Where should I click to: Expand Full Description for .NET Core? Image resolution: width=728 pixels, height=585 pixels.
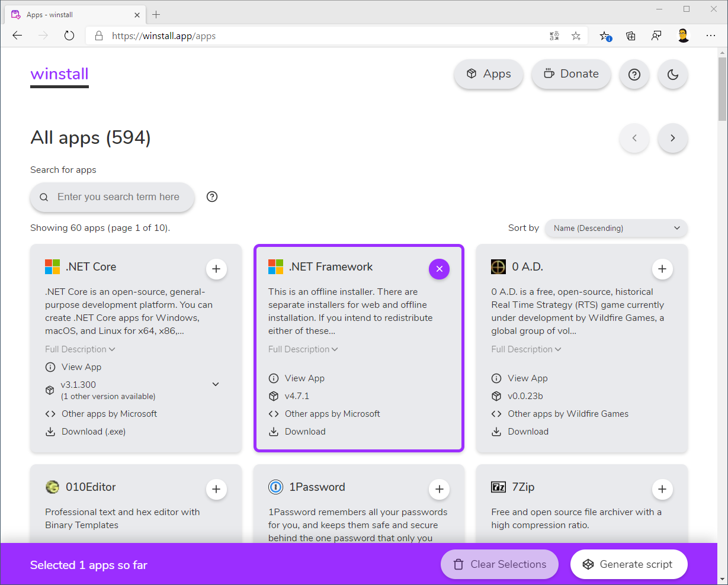[80, 349]
